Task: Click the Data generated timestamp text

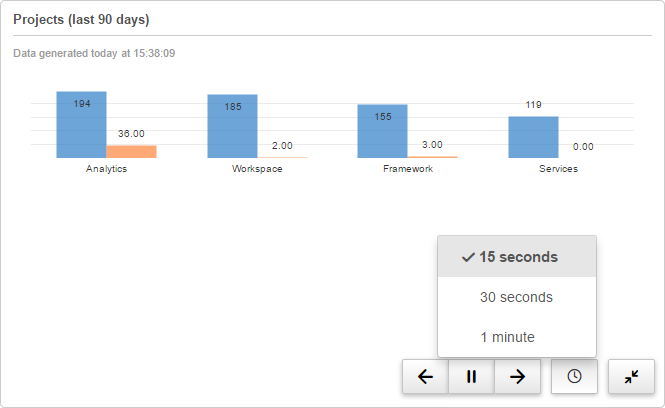Action: click(94, 53)
